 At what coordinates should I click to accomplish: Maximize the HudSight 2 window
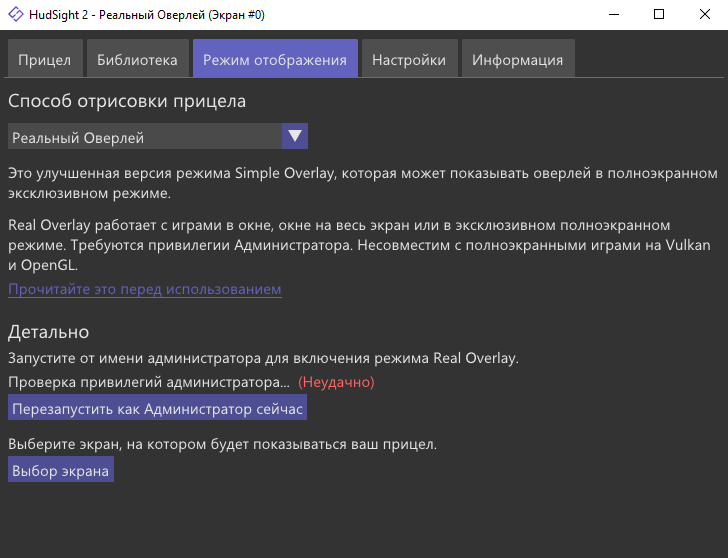tap(659, 14)
